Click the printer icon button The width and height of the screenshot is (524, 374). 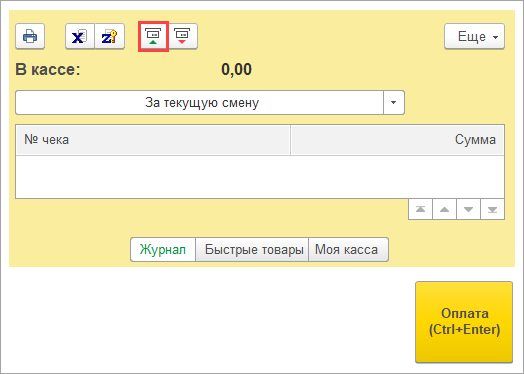pos(30,36)
